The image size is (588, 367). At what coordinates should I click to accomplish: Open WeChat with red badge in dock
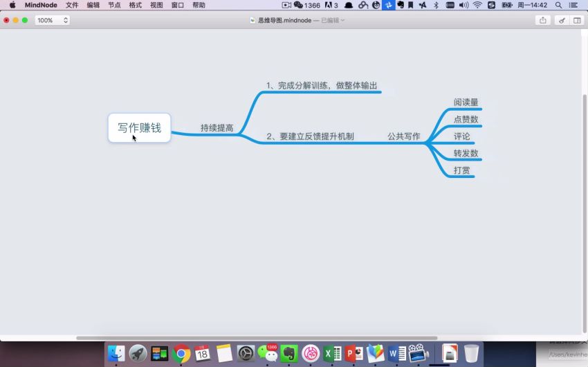point(268,353)
